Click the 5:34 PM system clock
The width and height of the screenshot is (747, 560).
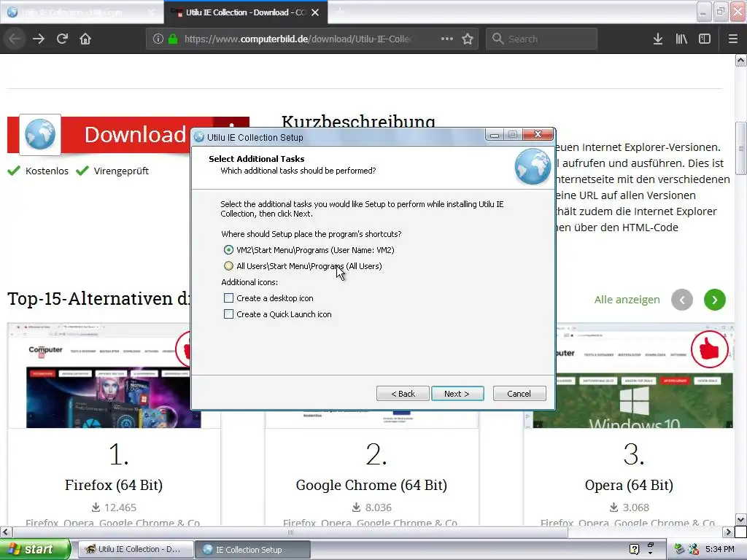(x=720, y=549)
